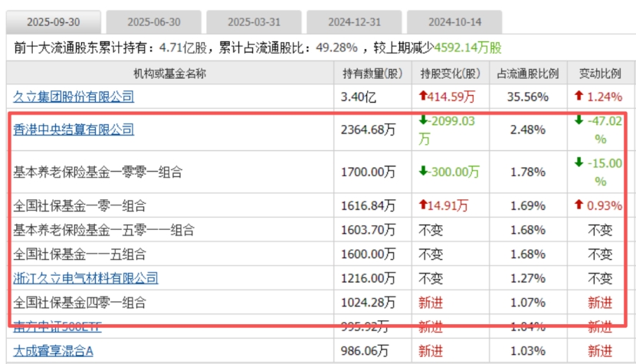
Task: Open the 久立集团股份有限公司 link
Action: click(74, 97)
